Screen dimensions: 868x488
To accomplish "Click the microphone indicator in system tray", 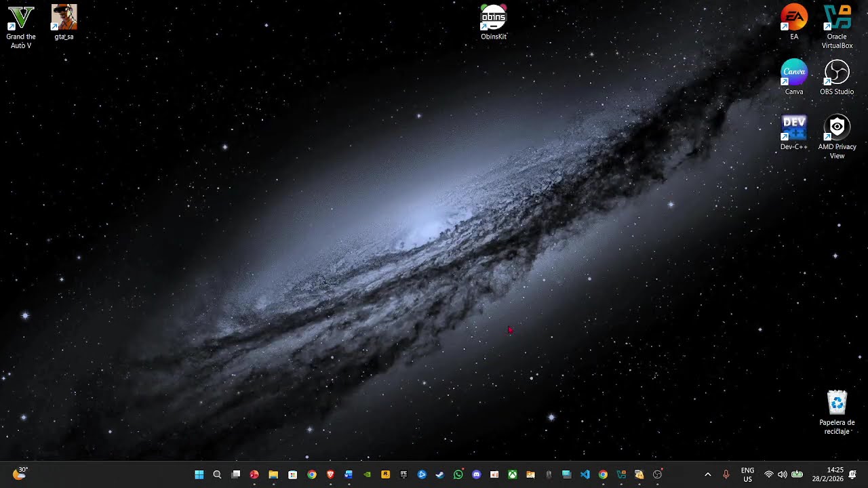I will 726,474.
